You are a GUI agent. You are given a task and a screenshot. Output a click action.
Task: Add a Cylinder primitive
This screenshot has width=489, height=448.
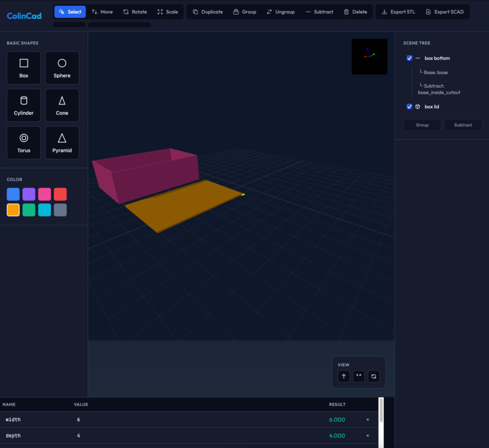(24, 105)
